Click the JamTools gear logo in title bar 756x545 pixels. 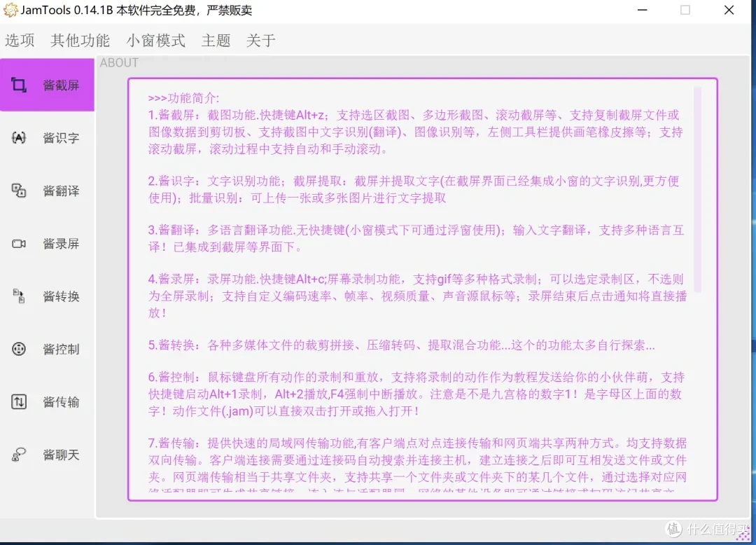(x=11, y=11)
